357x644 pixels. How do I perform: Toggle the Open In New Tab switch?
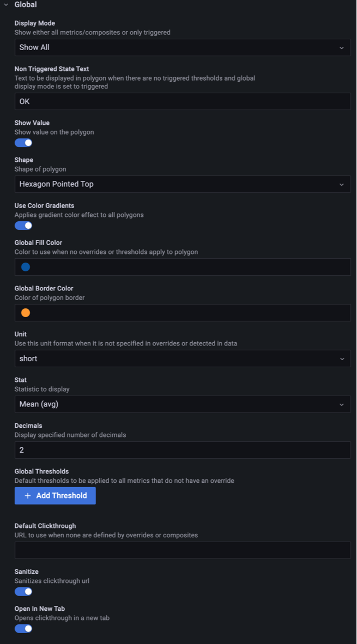click(x=23, y=629)
